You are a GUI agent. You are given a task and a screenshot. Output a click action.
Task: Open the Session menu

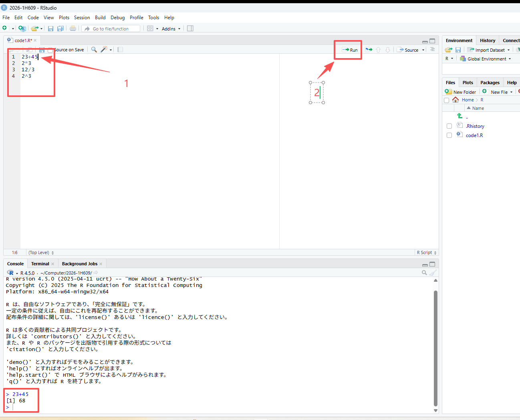(x=82, y=18)
